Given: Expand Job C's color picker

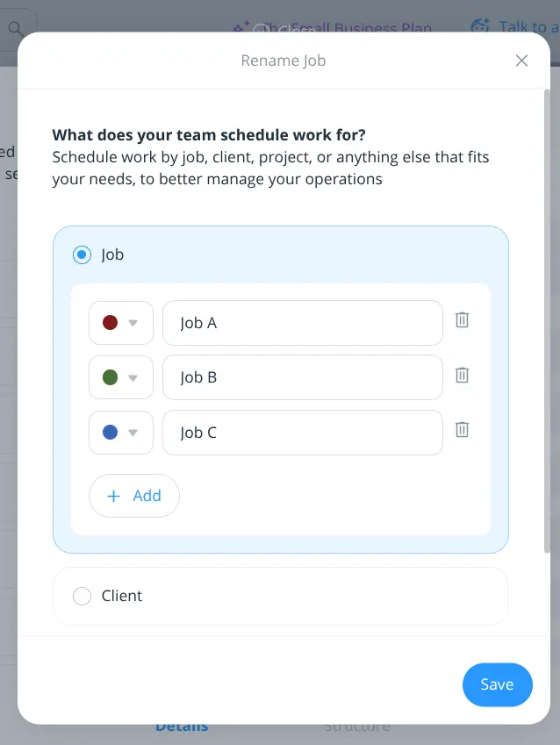Looking at the screenshot, I should [x=132, y=432].
